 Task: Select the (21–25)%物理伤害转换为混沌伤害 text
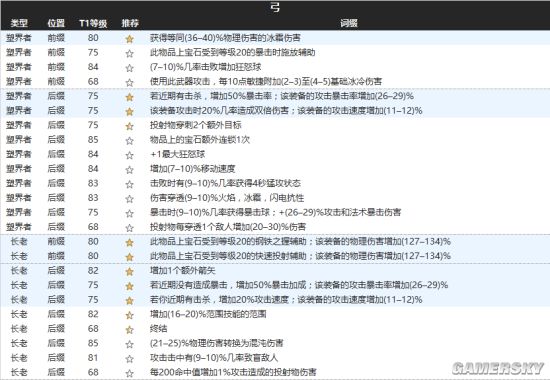[x=216, y=343]
